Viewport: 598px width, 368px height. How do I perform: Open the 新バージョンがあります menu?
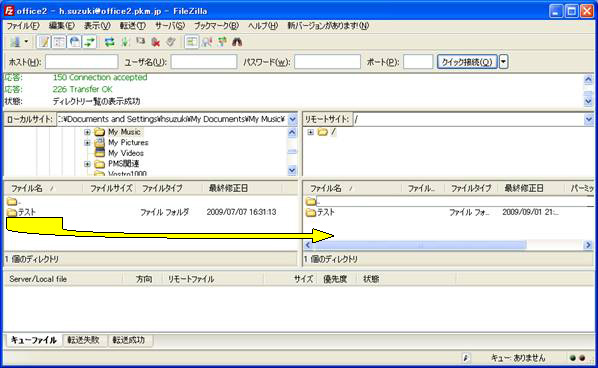(328, 26)
